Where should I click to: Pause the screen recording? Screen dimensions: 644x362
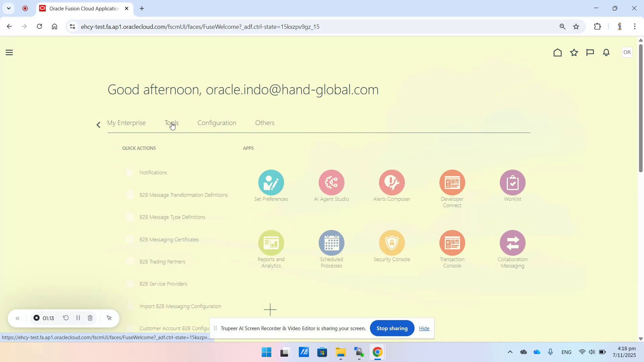pos(78,318)
